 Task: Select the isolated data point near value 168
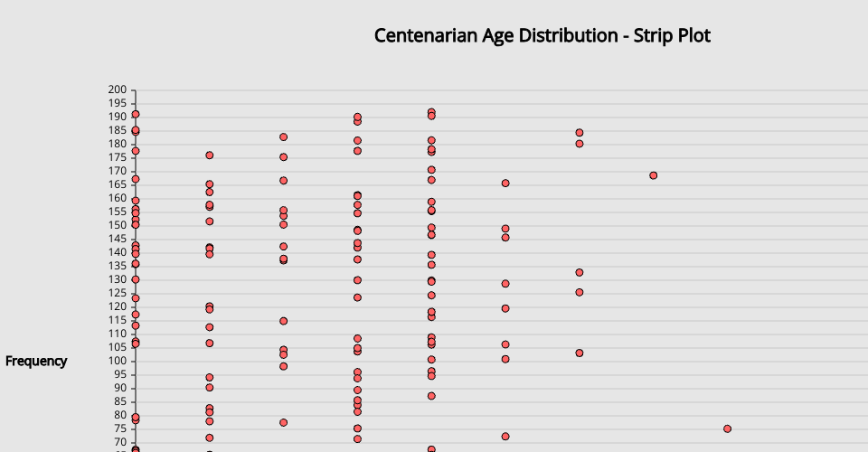654,175
